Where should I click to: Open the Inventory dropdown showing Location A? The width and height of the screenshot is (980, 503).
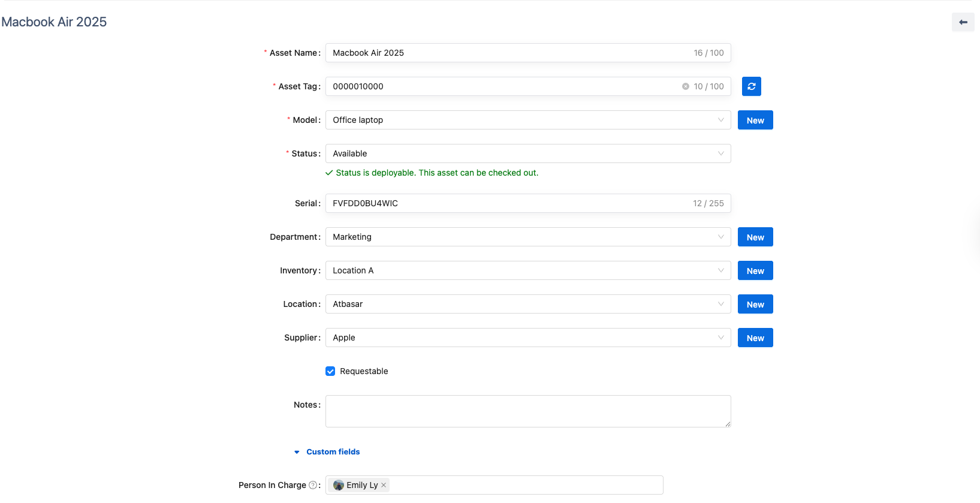527,270
